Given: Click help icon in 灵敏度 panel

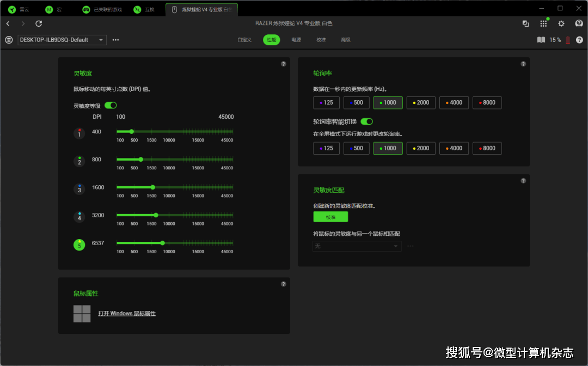Looking at the screenshot, I should click(283, 64).
